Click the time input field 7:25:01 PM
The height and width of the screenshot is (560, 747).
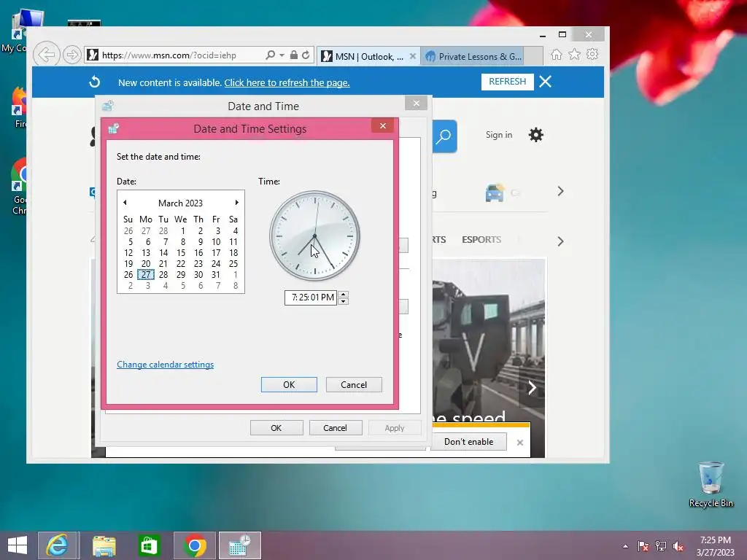311,297
